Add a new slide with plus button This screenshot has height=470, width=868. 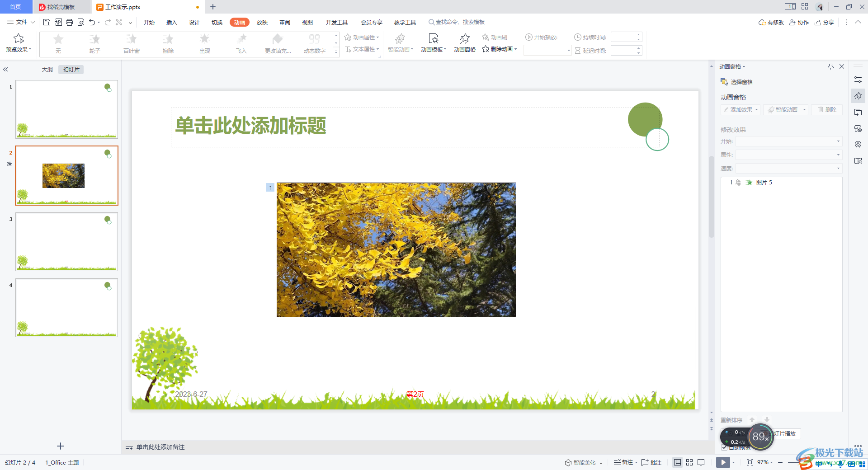click(x=61, y=446)
